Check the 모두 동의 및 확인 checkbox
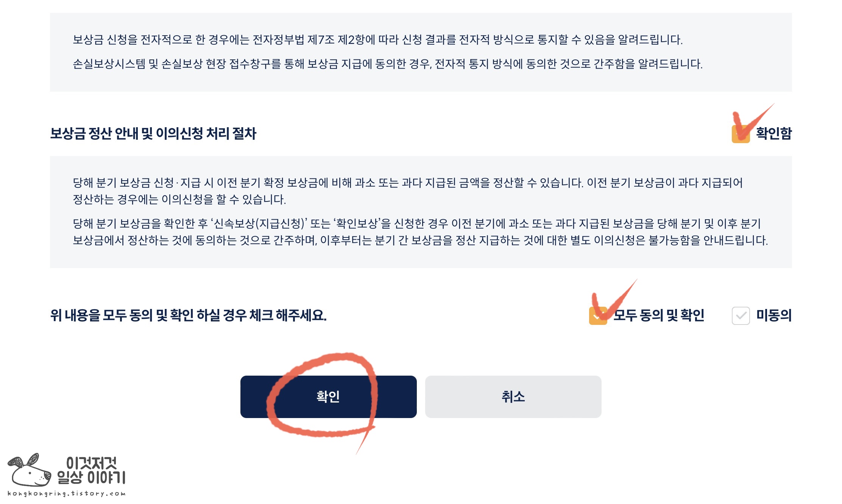Screen dimensions: 842x504 pyautogui.click(x=598, y=315)
